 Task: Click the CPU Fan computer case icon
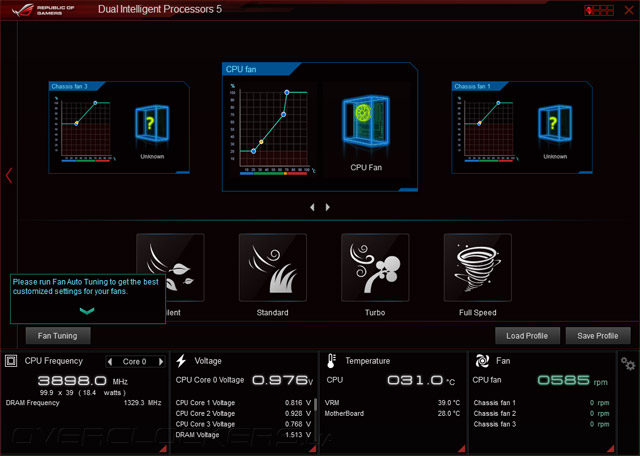coord(366,121)
